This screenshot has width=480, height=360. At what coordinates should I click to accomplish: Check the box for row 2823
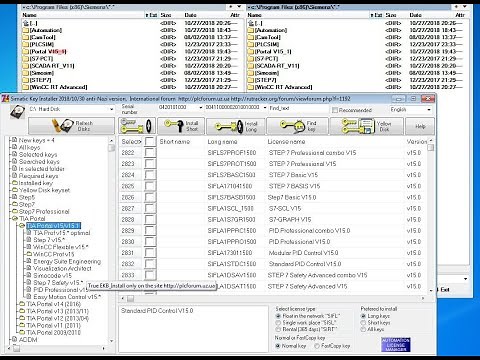click(150, 164)
